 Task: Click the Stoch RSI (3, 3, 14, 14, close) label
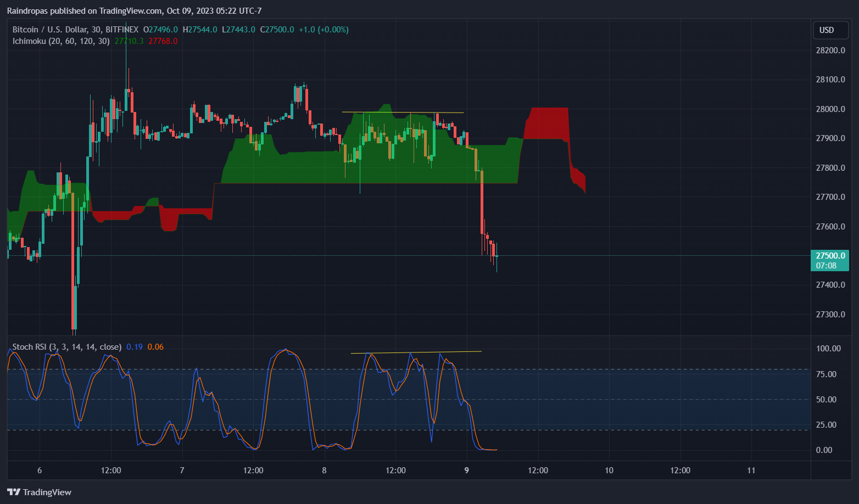click(67, 347)
